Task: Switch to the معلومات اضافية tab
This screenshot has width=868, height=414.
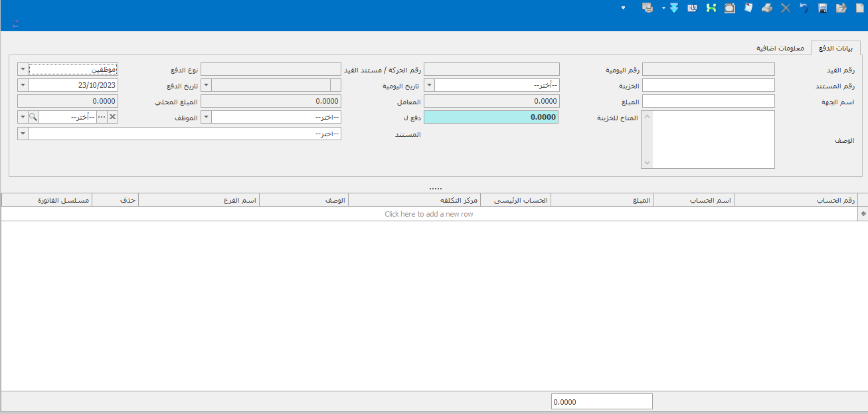Action: tap(780, 49)
